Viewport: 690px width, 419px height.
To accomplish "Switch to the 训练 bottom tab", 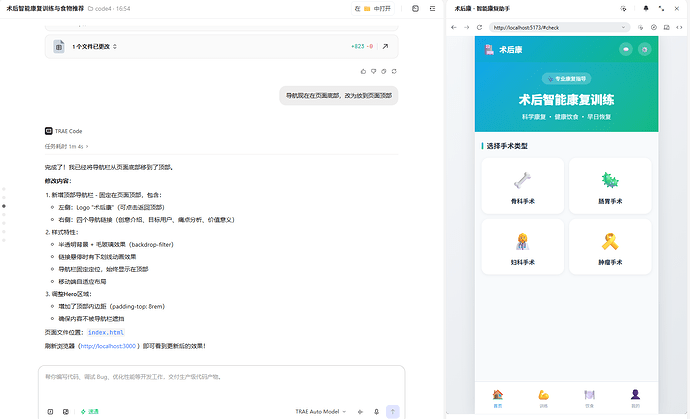I will (x=543, y=398).
